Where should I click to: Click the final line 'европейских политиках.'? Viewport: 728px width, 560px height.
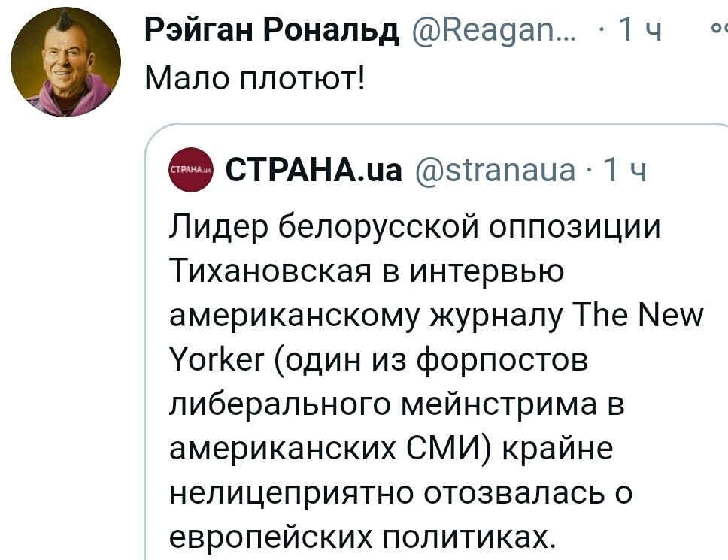coord(362,537)
